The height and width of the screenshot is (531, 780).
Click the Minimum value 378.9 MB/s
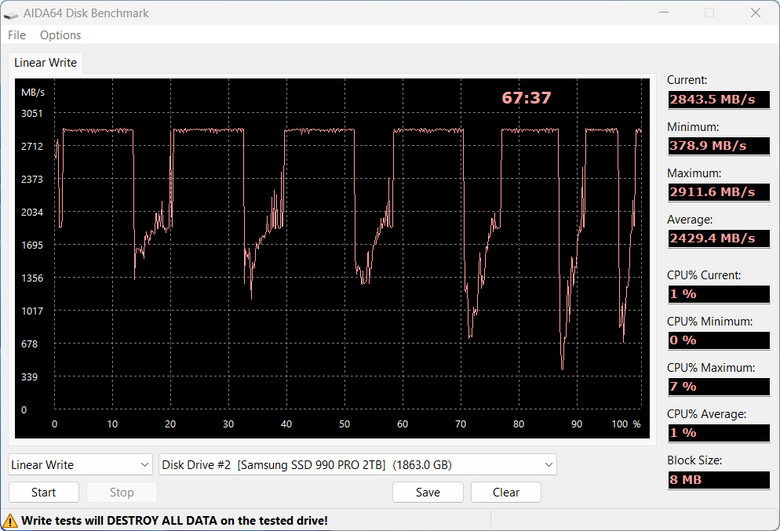(x=719, y=145)
